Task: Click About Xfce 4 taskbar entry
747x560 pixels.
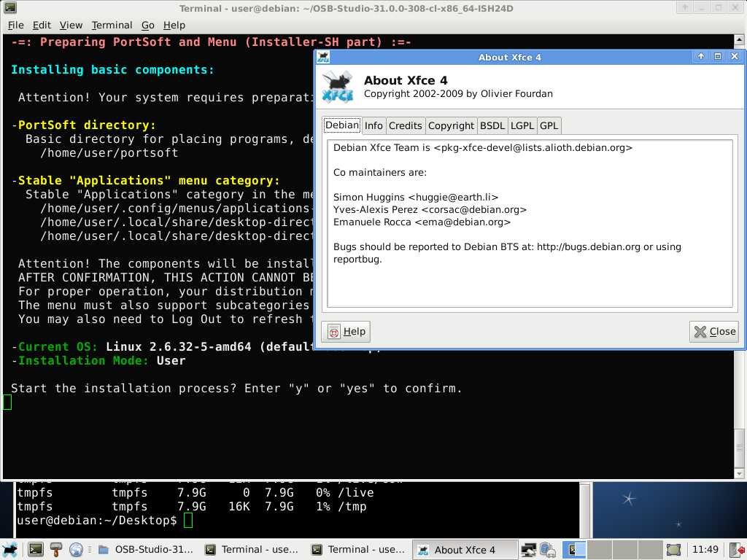Action: [x=465, y=550]
